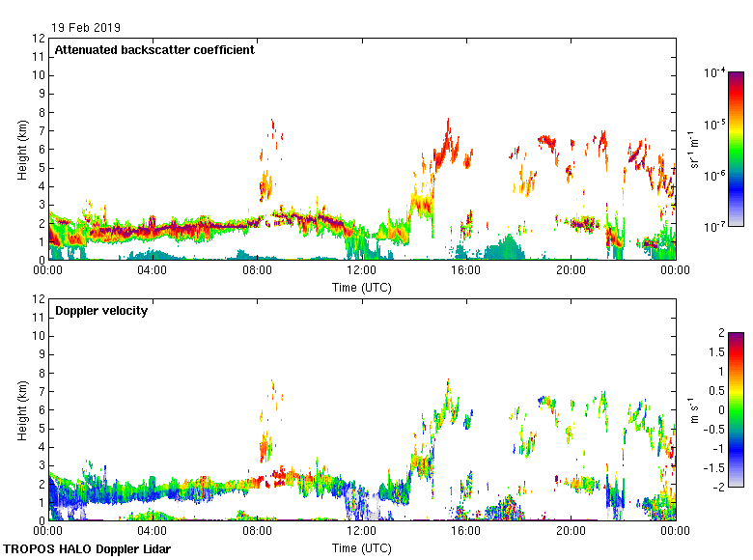
Task: Click the sr⁻¹ m⁻¹ unit label
Action: point(695,150)
